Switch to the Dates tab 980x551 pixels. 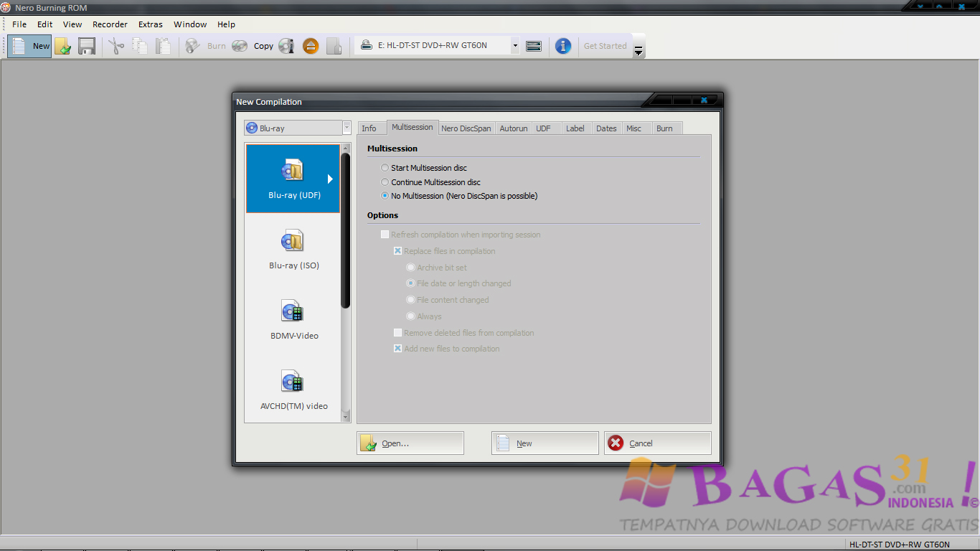pyautogui.click(x=606, y=128)
